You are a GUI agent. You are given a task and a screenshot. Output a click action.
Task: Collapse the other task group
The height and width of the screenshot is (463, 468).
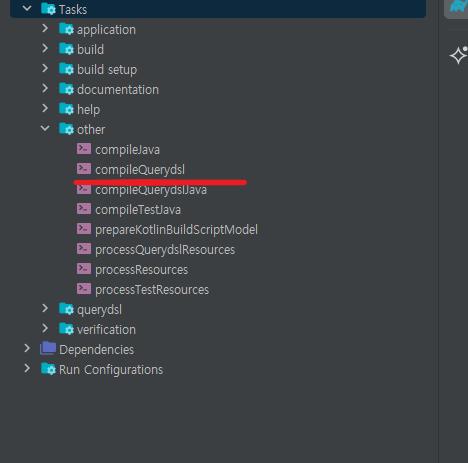pos(45,129)
